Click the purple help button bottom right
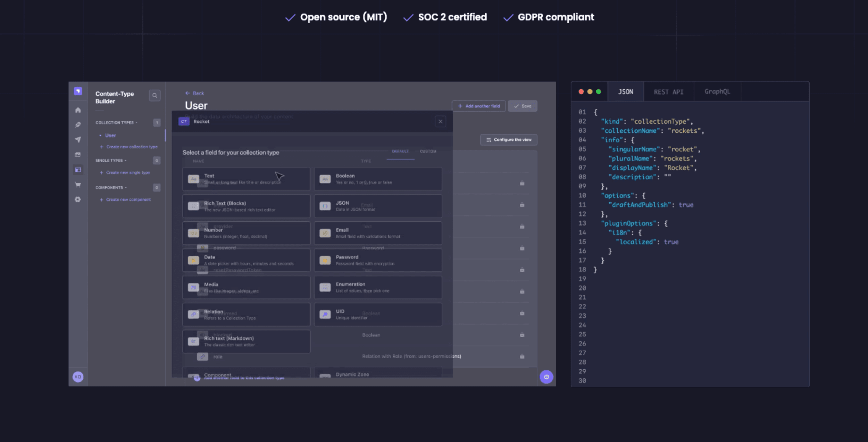Screen dimensions: 868x442 546,377
